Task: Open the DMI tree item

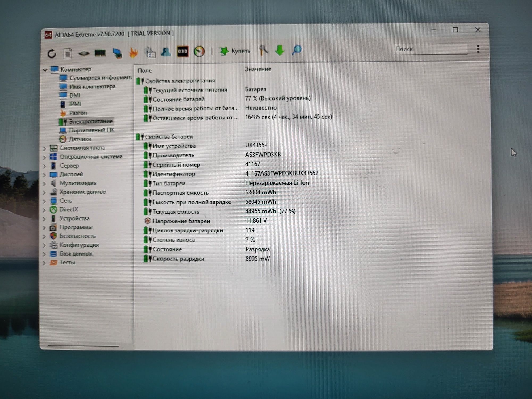Action: (x=70, y=95)
